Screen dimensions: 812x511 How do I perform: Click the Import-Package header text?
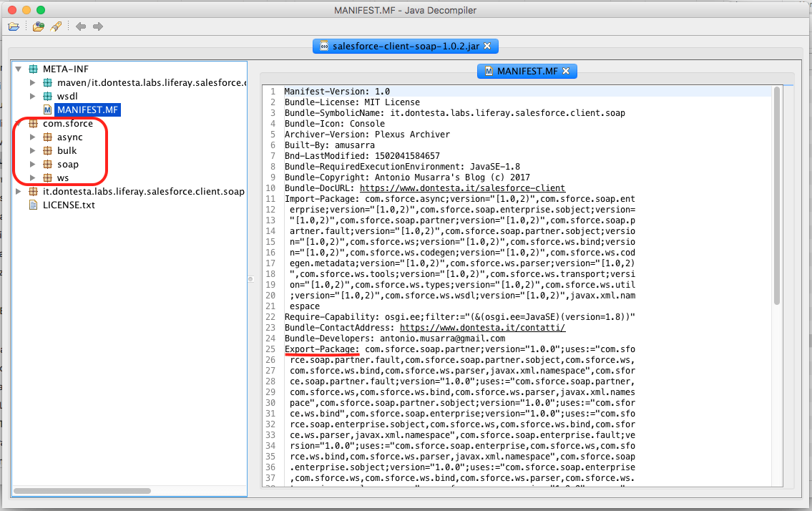tap(322, 199)
